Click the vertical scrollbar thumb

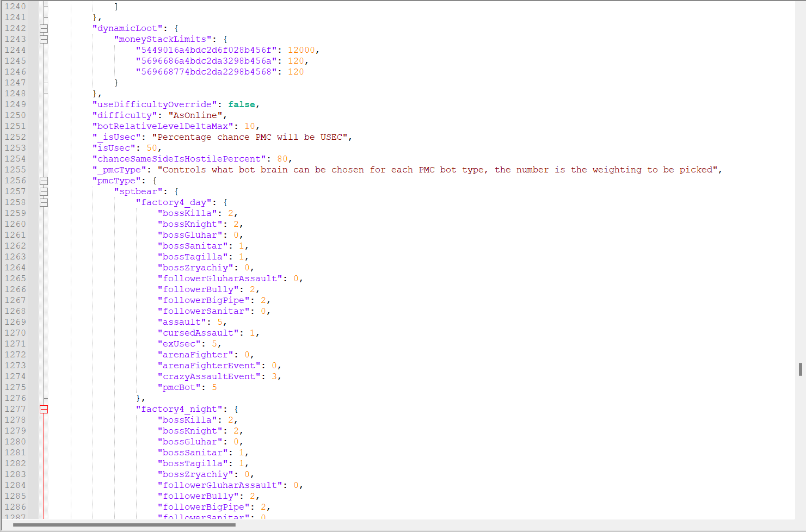pos(800,369)
